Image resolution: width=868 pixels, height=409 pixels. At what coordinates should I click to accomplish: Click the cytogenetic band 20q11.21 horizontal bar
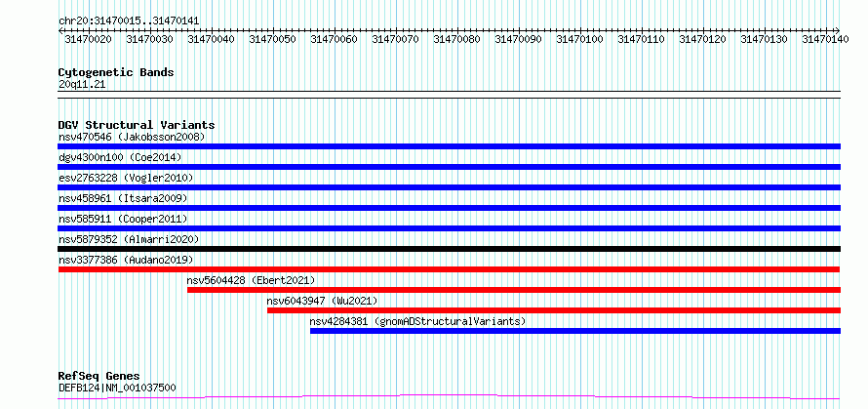[449, 95]
